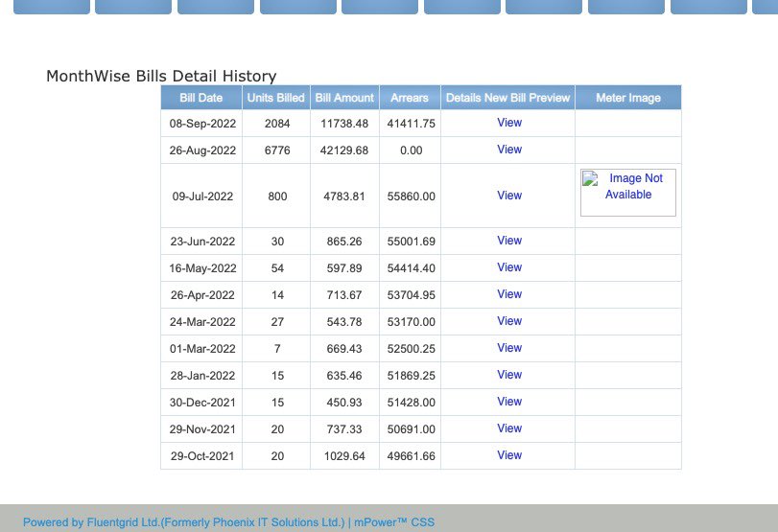The height and width of the screenshot is (532, 778).
Task: Click units billed value 800
Action: coord(277,197)
